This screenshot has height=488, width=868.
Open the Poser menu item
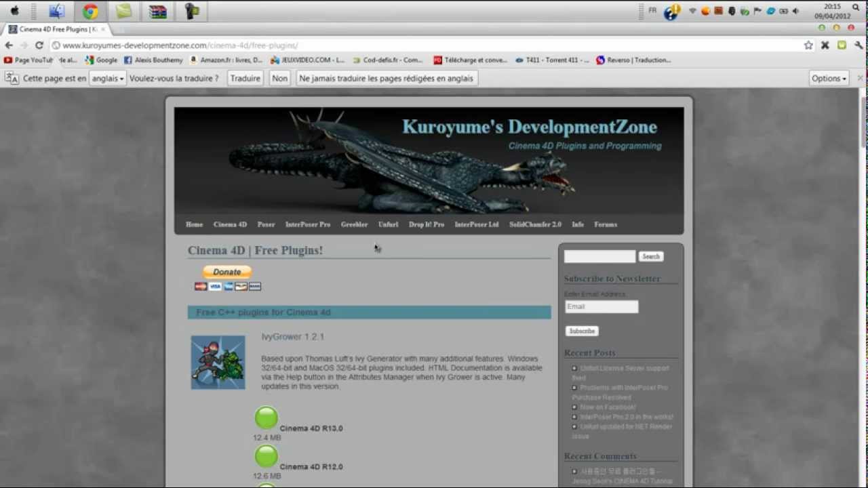tap(266, 224)
